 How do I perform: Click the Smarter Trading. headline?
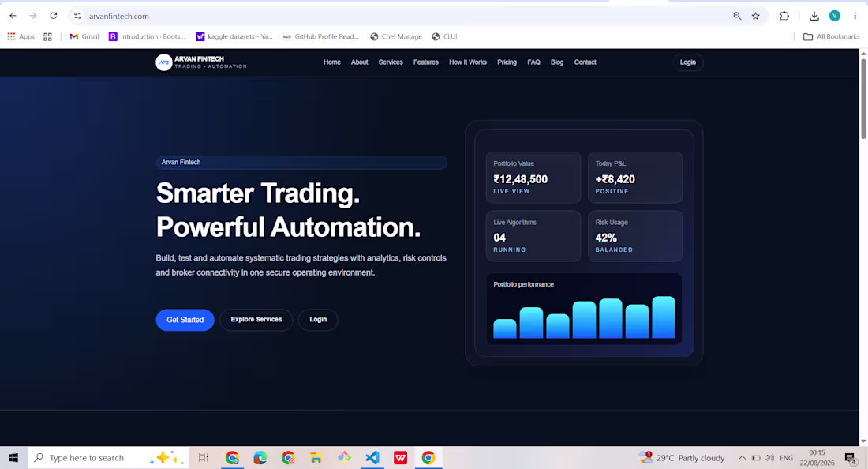coord(258,193)
